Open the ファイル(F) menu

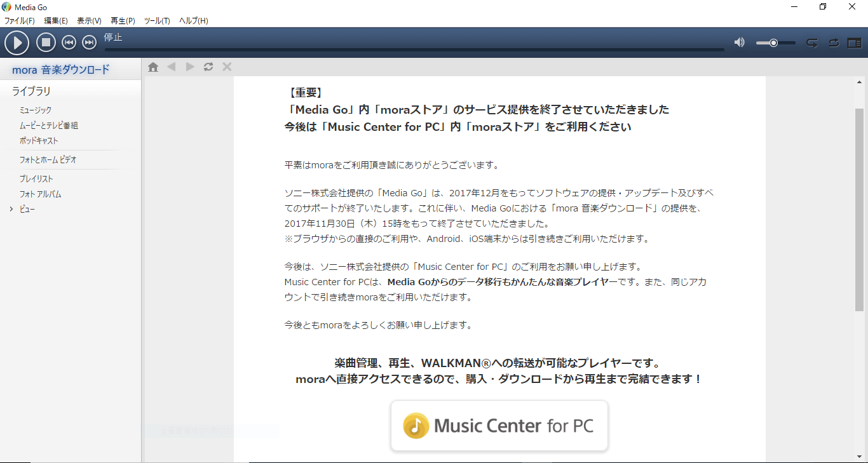pos(20,21)
